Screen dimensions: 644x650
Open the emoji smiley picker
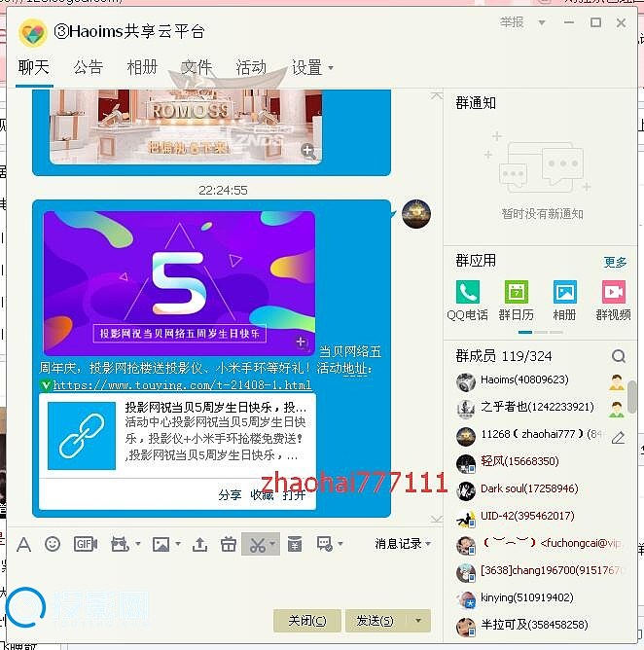click(x=53, y=544)
